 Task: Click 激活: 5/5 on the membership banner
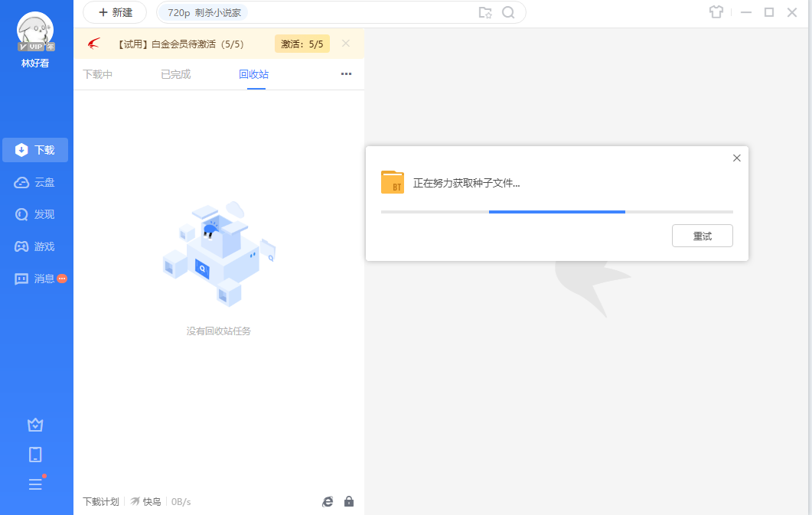(302, 44)
